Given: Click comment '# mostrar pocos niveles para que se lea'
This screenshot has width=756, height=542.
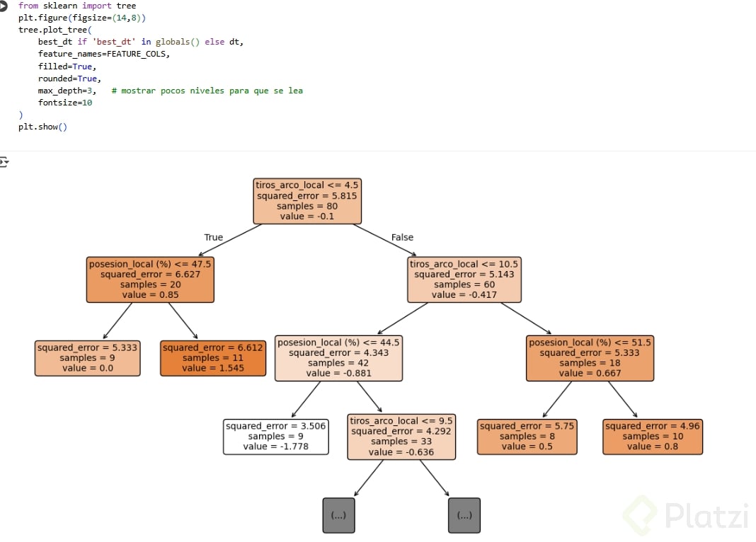Looking at the screenshot, I should pyautogui.click(x=207, y=91).
